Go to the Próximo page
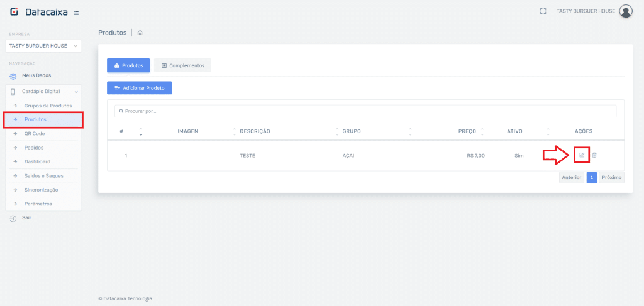 click(611, 177)
